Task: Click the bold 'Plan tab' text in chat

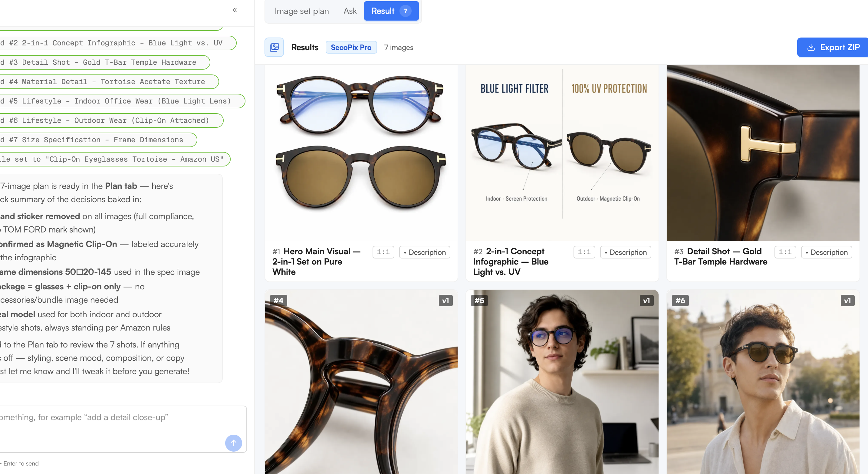Action: [x=121, y=186]
